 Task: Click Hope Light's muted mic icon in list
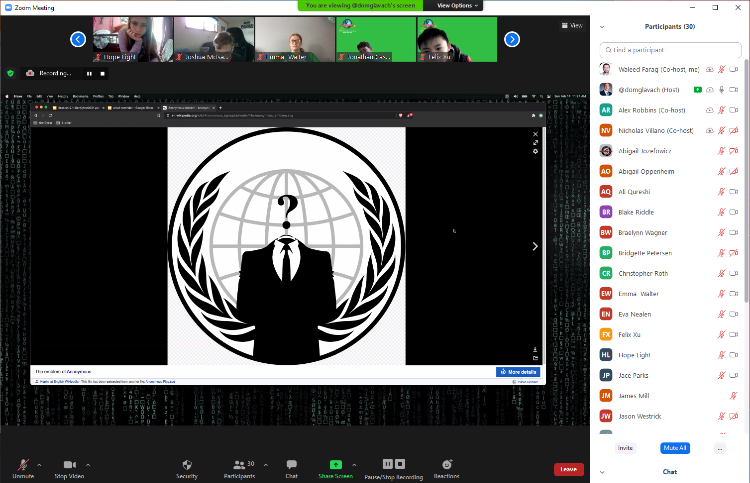(x=721, y=355)
